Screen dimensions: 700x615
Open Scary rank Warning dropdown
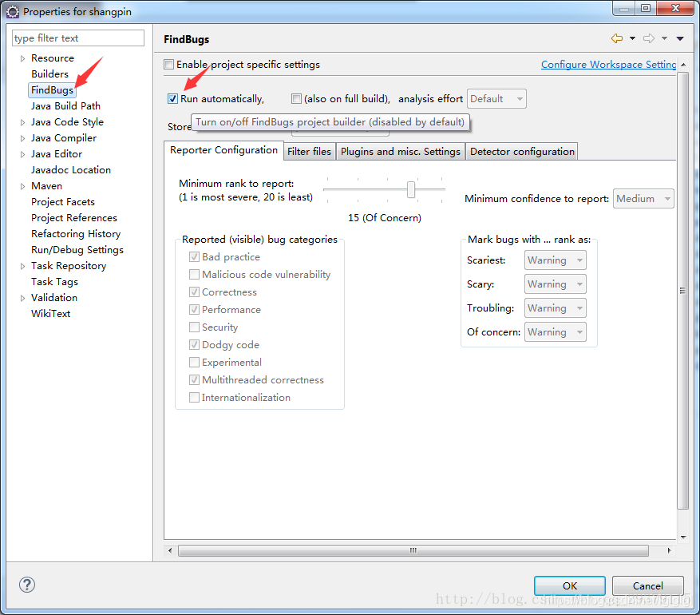click(x=555, y=284)
